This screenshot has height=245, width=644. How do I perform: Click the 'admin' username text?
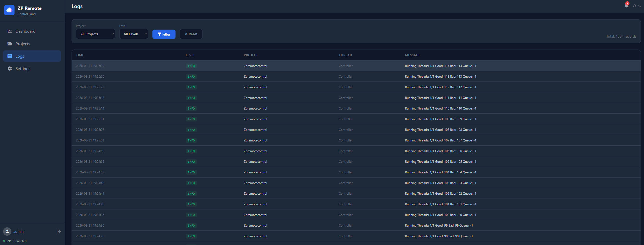[x=18, y=232]
